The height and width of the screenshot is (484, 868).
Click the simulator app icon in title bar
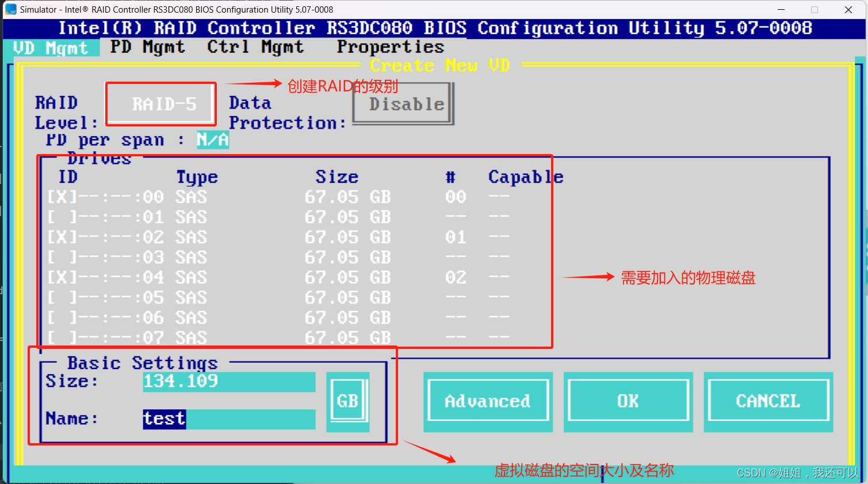[11, 9]
